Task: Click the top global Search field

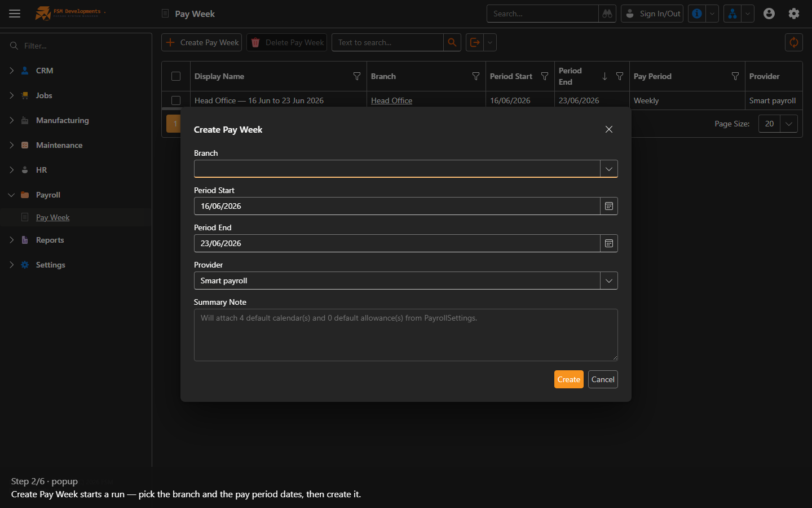Action: point(542,14)
